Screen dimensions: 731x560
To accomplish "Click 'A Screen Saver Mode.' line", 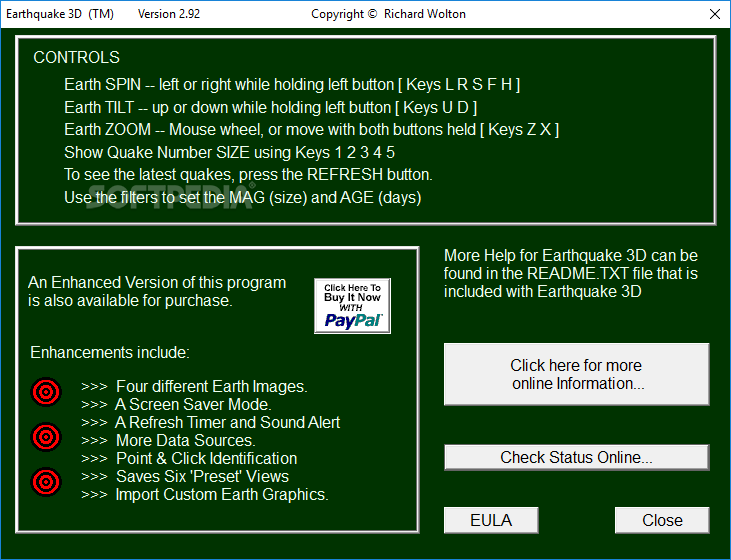I will (x=176, y=404).
